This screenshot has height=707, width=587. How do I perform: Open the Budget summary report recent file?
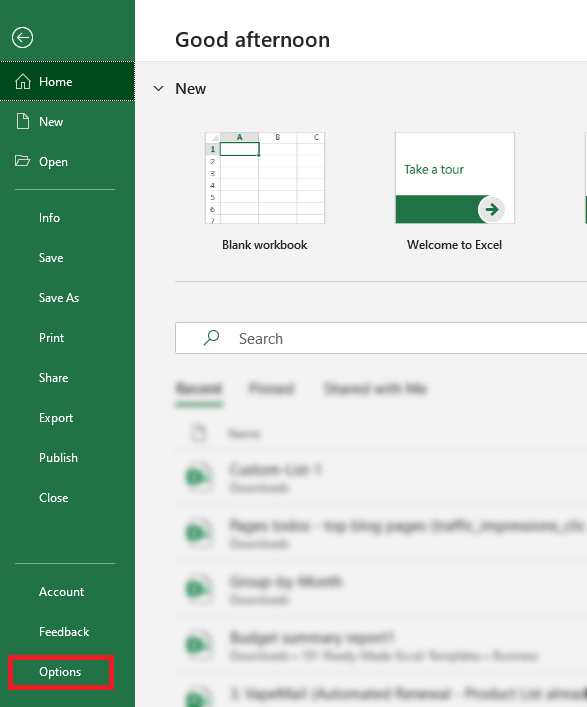381,645
